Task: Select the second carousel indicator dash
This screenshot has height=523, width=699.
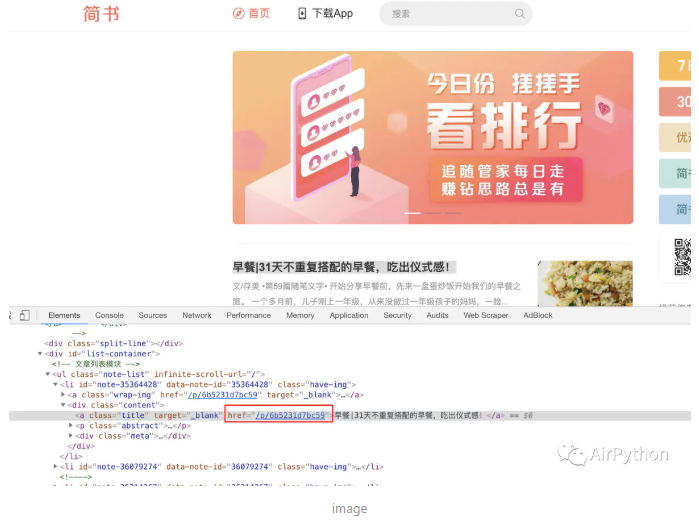Action: coord(432,213)
